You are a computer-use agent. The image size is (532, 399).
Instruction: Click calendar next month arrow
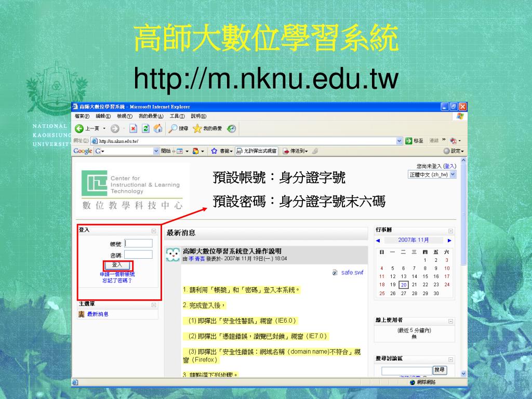tap(449, 240)
